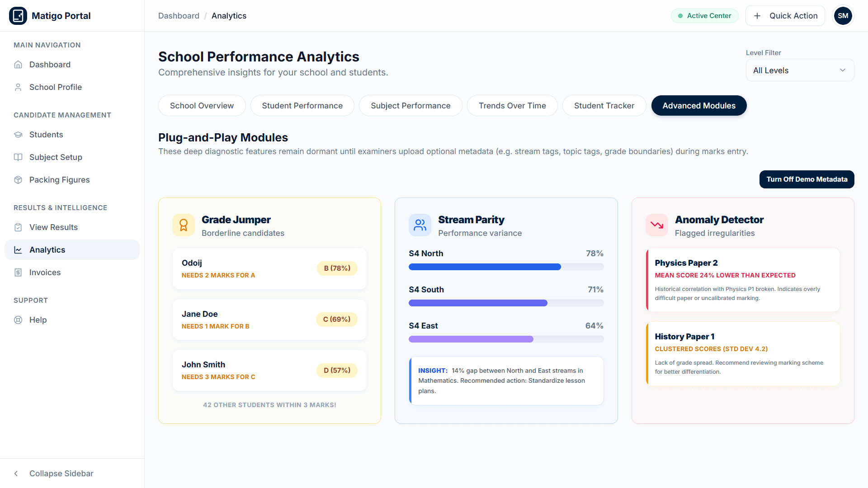Screen dimensions: 868x488
Task: Switch to the Student Tracker tab
Action: tap(604, 106)
